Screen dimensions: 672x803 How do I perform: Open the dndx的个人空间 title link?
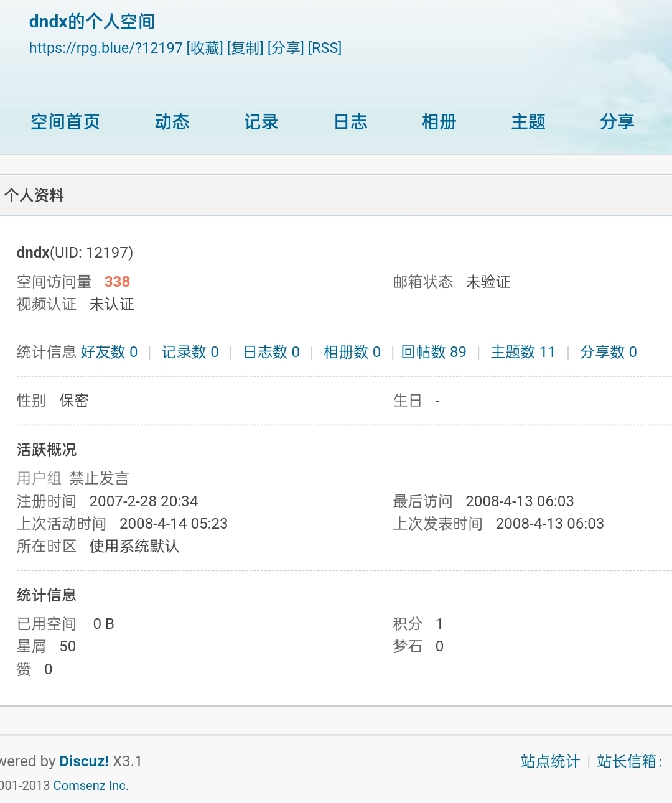pyautogui.click(x=92, y=22)
